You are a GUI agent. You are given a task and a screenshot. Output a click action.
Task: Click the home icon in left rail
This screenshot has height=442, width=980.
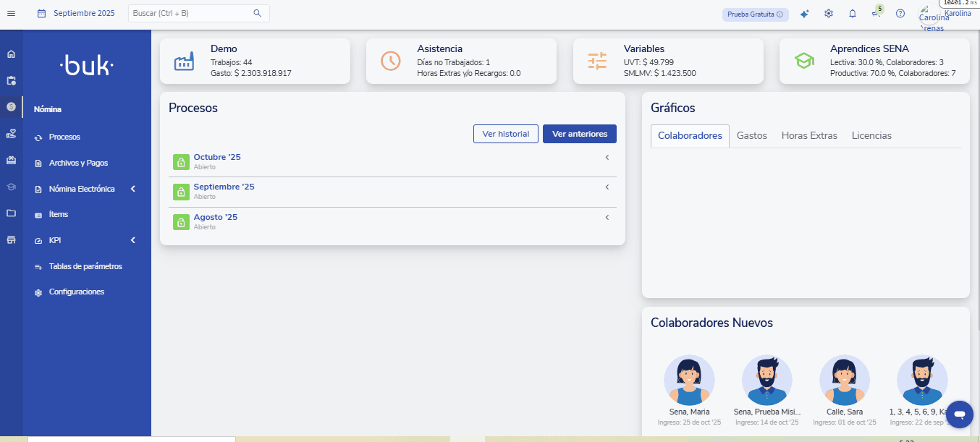pyautogui.click(x=11, y=54)
